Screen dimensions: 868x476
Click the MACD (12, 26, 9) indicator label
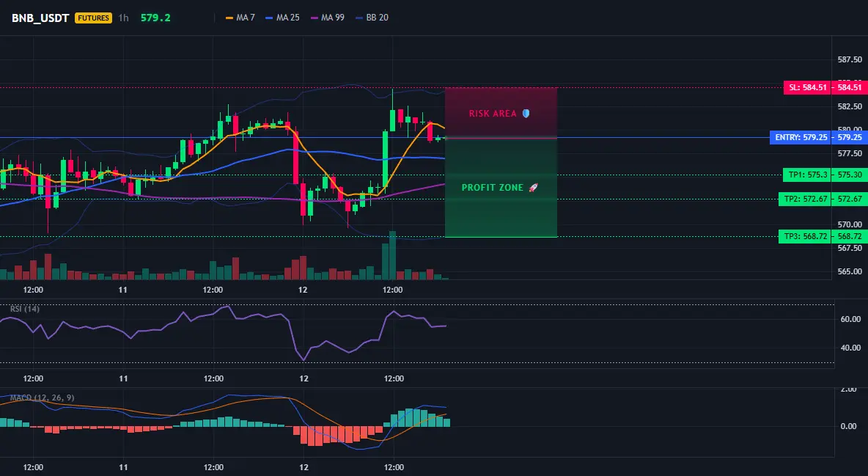click(42, 398)
